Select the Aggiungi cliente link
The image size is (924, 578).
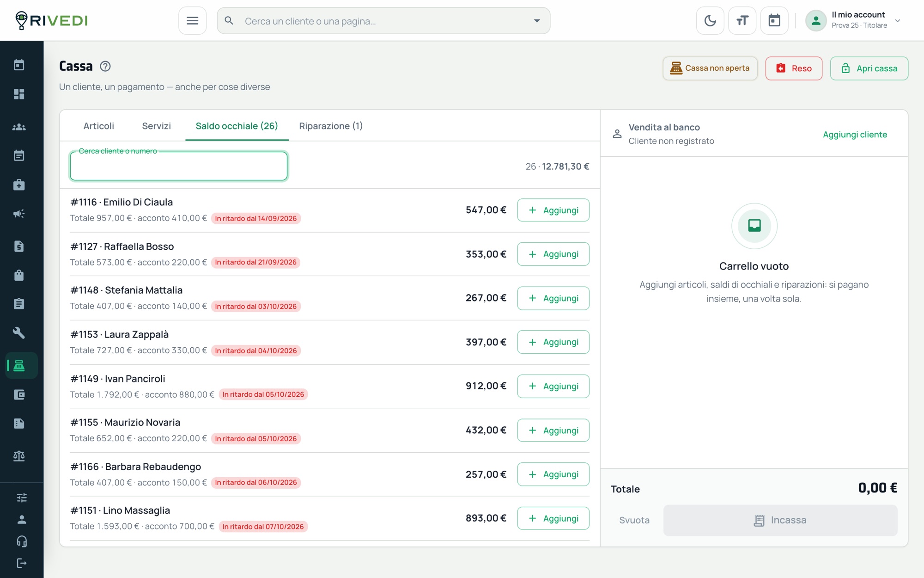tap(855, 135)
